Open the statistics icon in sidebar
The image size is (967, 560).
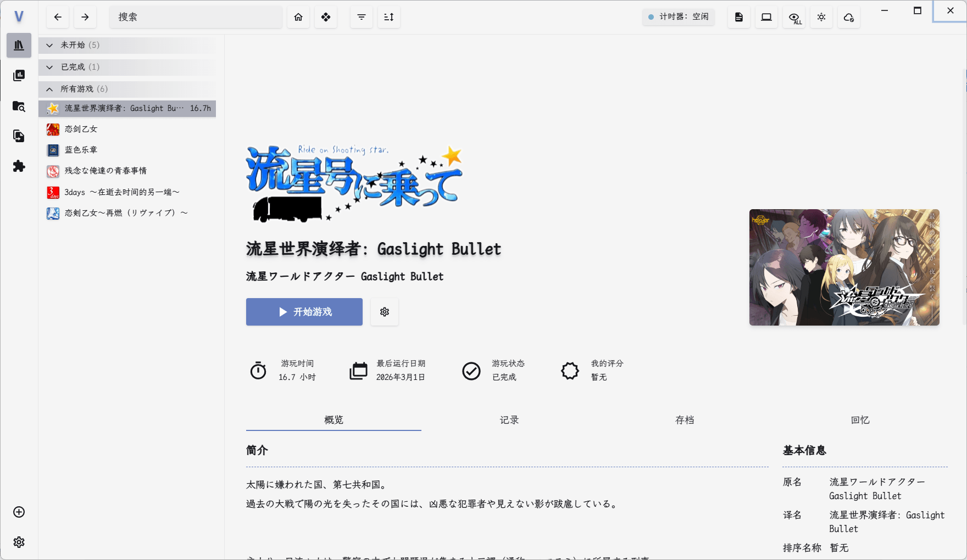pos(19,75)
